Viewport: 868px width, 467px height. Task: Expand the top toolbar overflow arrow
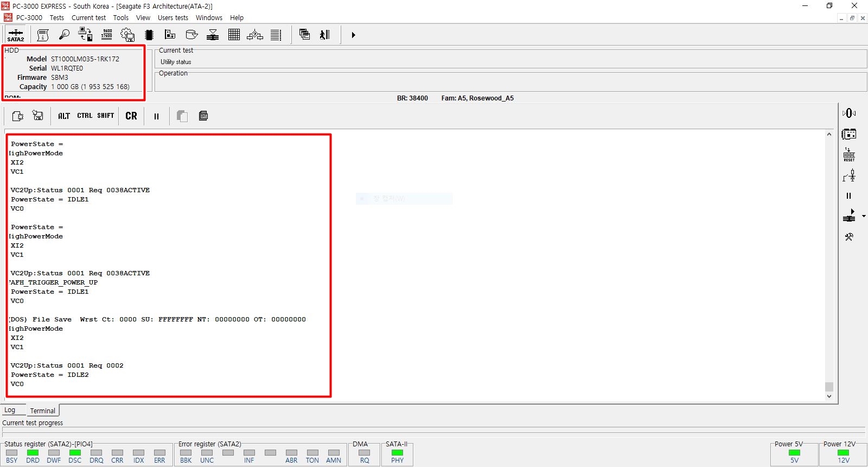[353, 35]
